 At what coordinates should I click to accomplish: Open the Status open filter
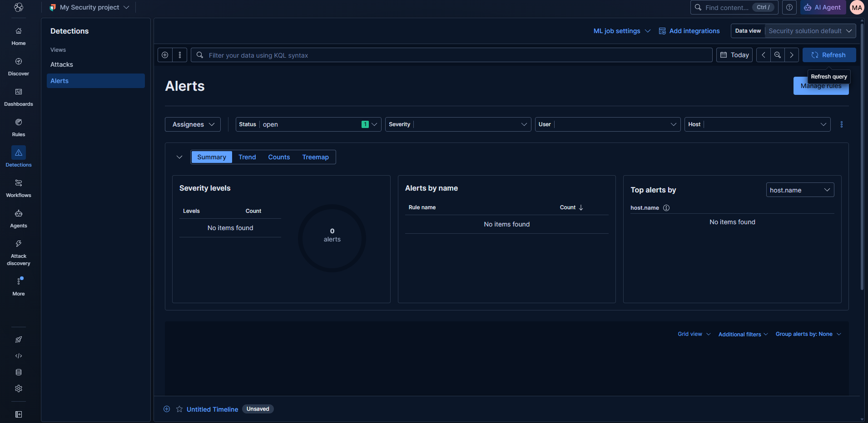[x=308, y=124]
